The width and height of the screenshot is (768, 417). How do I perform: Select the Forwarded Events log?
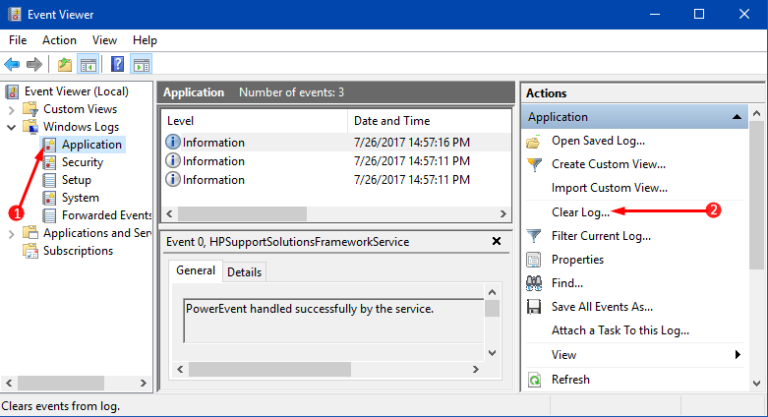106,215
